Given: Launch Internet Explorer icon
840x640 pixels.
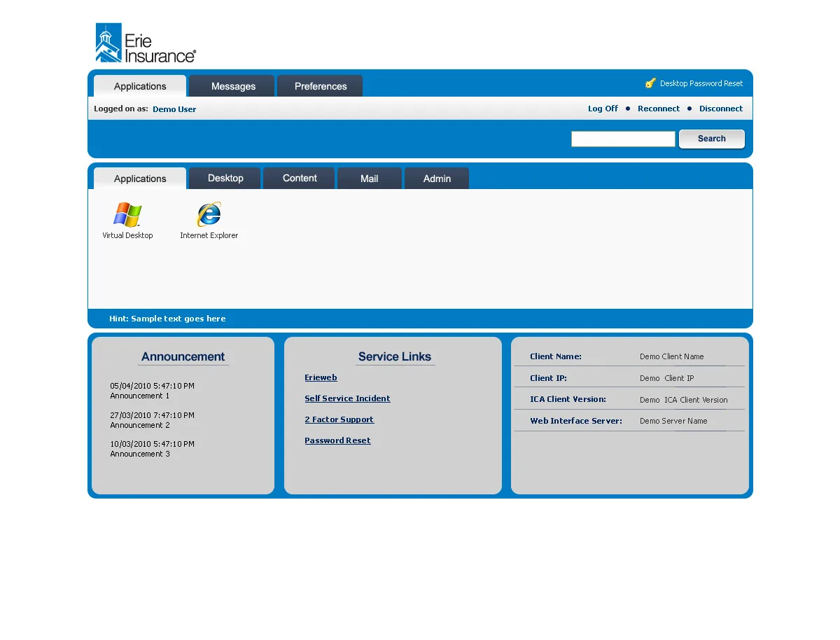Looking at the screenshot, I should (209, 221).
